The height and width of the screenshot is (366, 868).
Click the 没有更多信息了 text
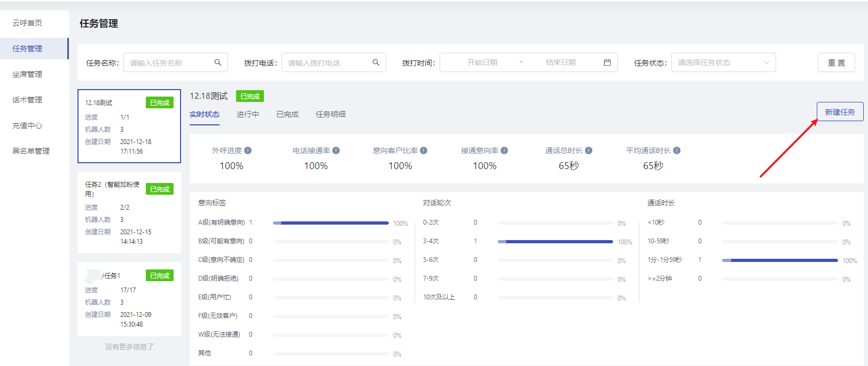pyautogui.click(x=129, y=347)
